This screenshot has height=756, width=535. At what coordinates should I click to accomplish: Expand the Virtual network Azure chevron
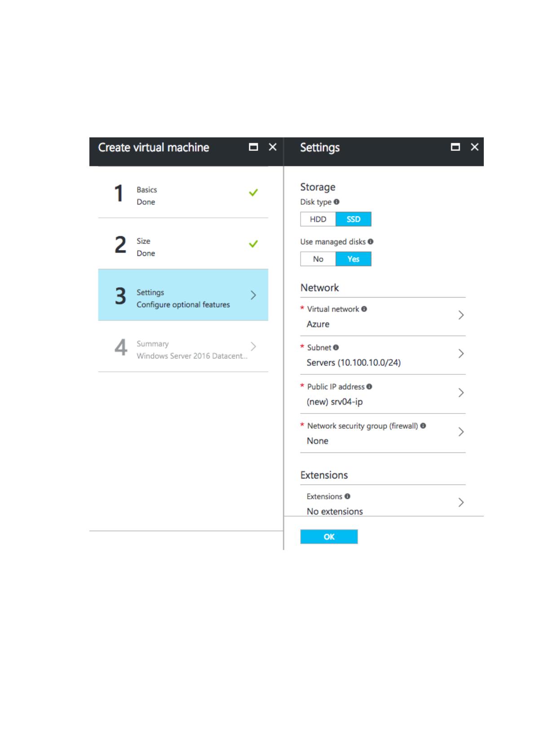point(460,315)
